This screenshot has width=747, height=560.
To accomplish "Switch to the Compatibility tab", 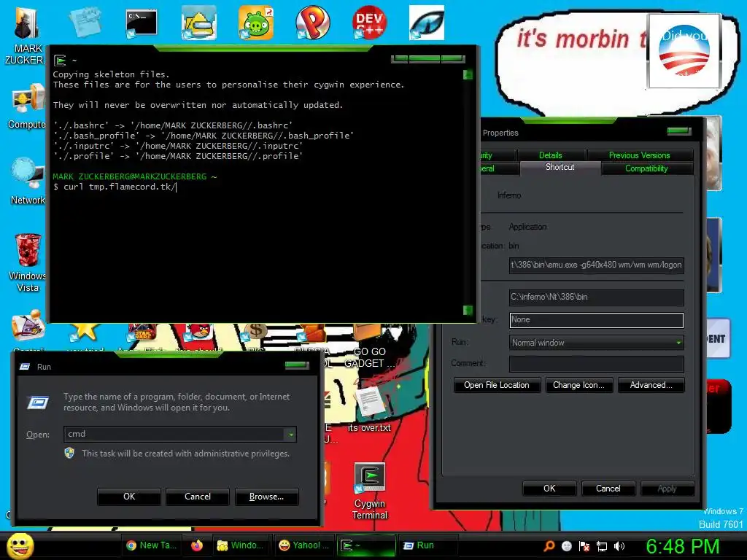I will point(646,168).
